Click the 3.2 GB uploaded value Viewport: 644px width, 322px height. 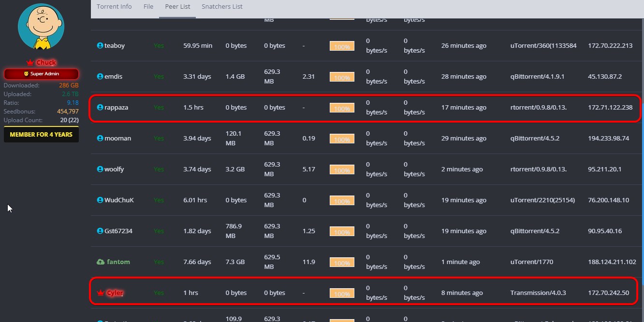[x=235, y=169]
